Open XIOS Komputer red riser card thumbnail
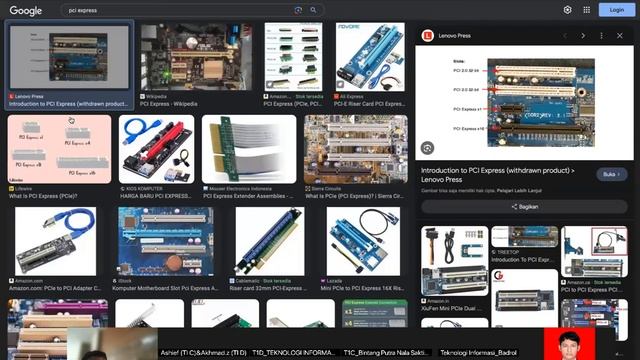The width and height of the screenshot is (640, 360). coord(157,149)
